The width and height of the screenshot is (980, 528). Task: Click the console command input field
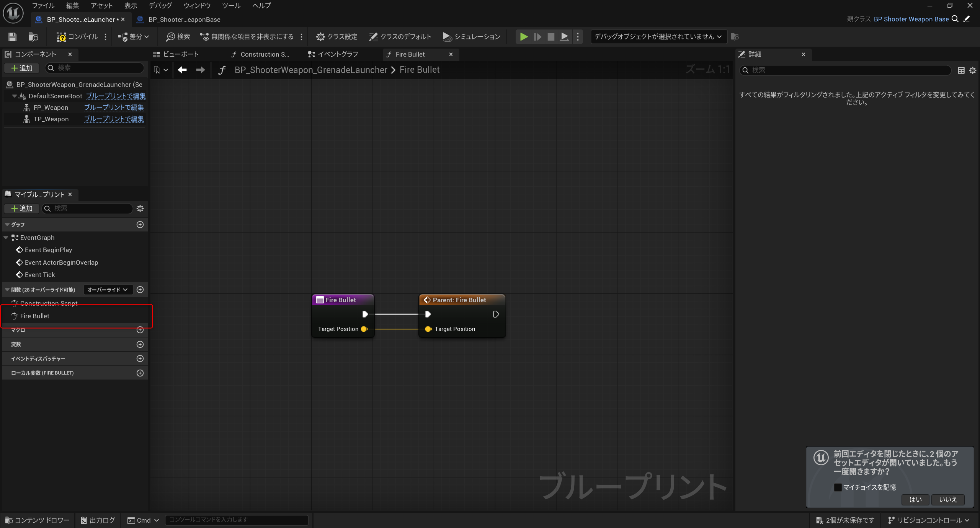pyautogui.click(x=236, y=520)
